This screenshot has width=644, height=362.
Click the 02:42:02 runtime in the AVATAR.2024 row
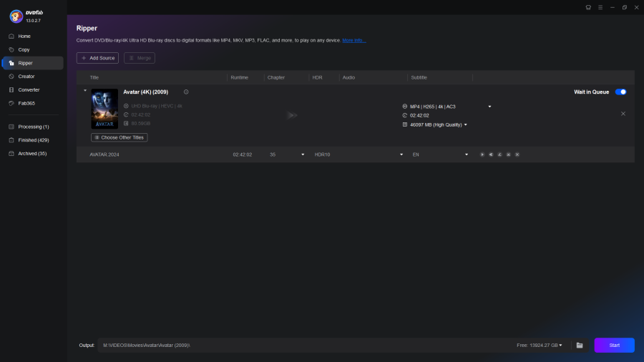pos(243,155)
